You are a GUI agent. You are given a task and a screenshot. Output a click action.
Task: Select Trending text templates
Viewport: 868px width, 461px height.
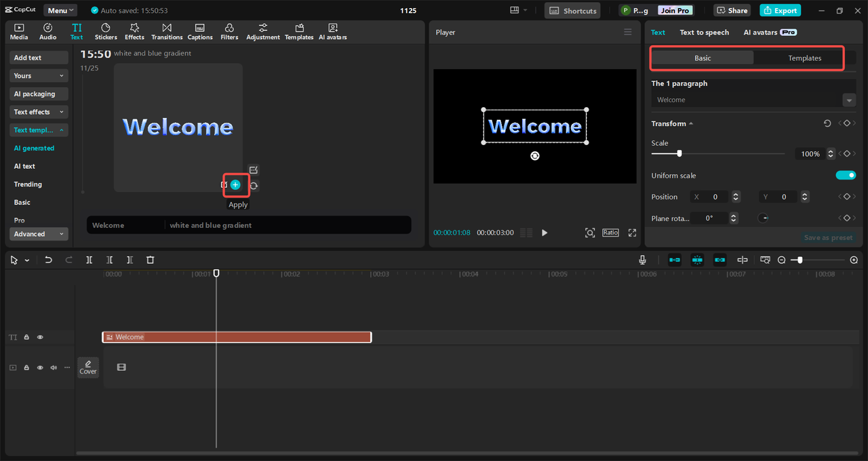pyautogui.click(x=28, y=184)
